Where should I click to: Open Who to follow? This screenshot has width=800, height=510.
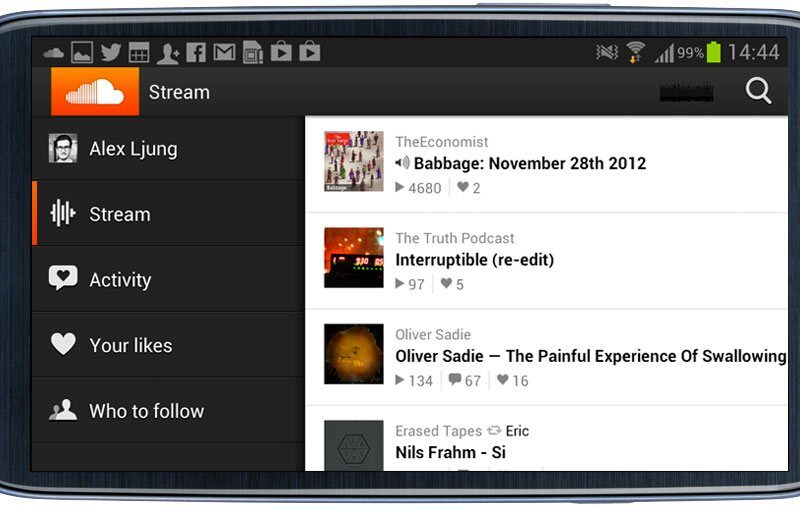168,411
